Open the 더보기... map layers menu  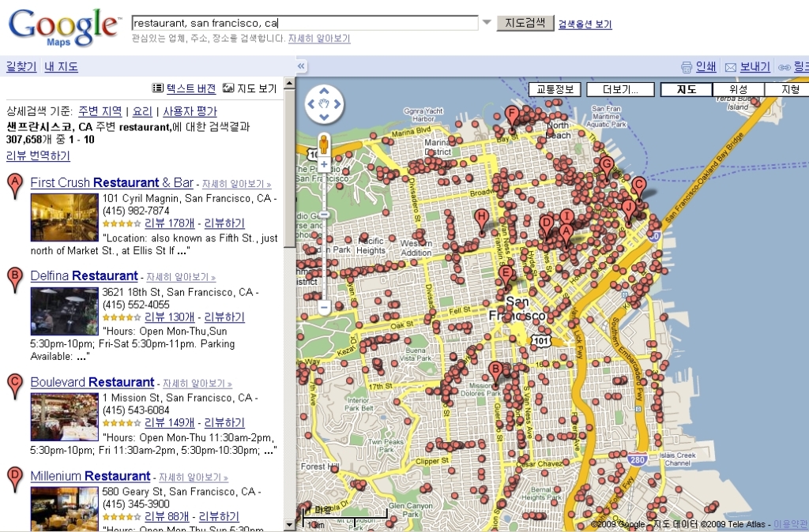tap(621, 89)
